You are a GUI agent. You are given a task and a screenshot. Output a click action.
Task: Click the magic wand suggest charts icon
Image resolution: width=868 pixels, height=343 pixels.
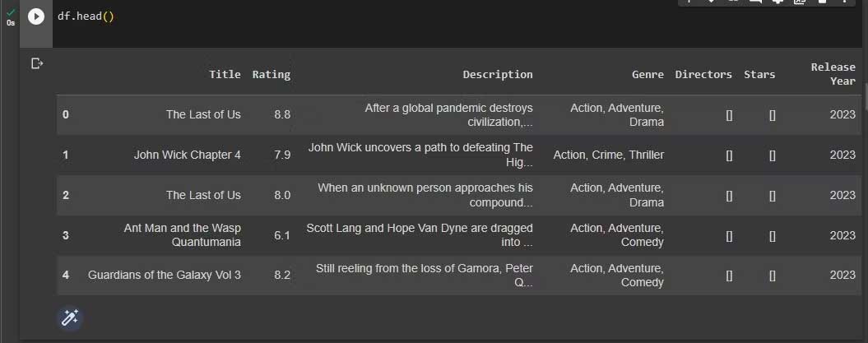point(70,318)
